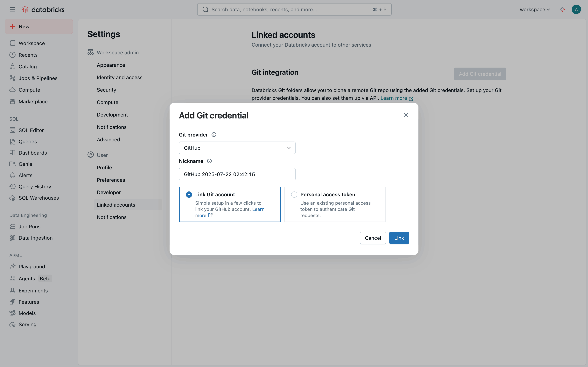
Task: Click the Nickname info icon
Action: (x=209, y=161)
